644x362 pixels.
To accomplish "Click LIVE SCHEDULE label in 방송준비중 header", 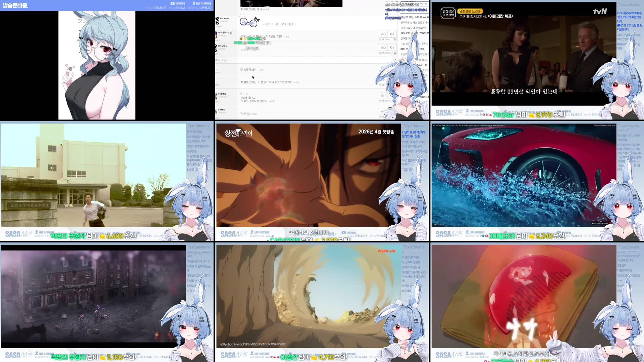I will tap(202, 4).
